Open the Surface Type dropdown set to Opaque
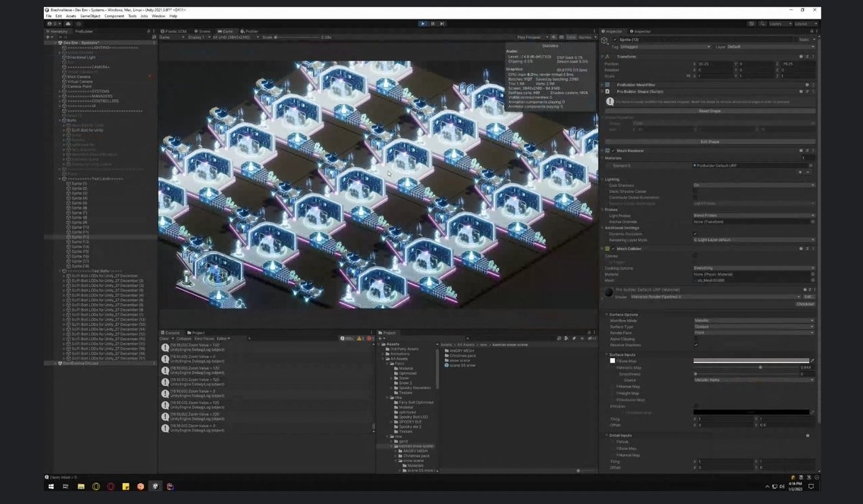The height and width of the screenshot is (504, 863). pos(754,326)
